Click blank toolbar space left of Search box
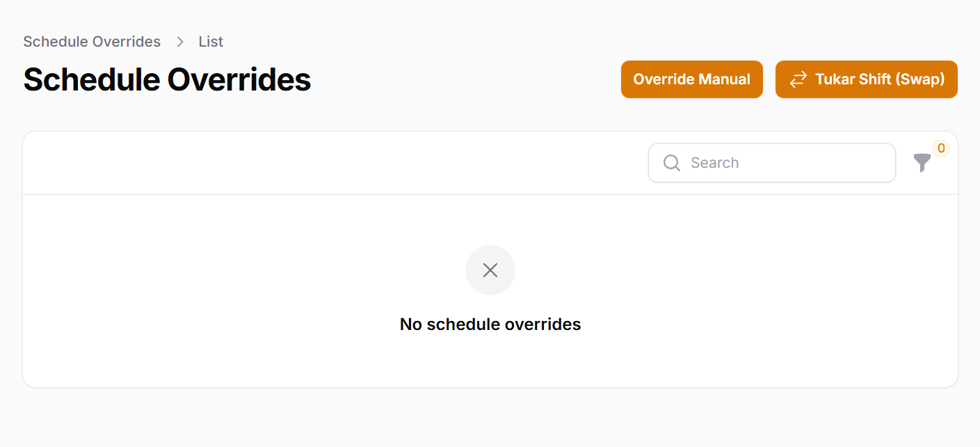Image resolution: width=980 pixels, height=447 pixels. (334, 163)
